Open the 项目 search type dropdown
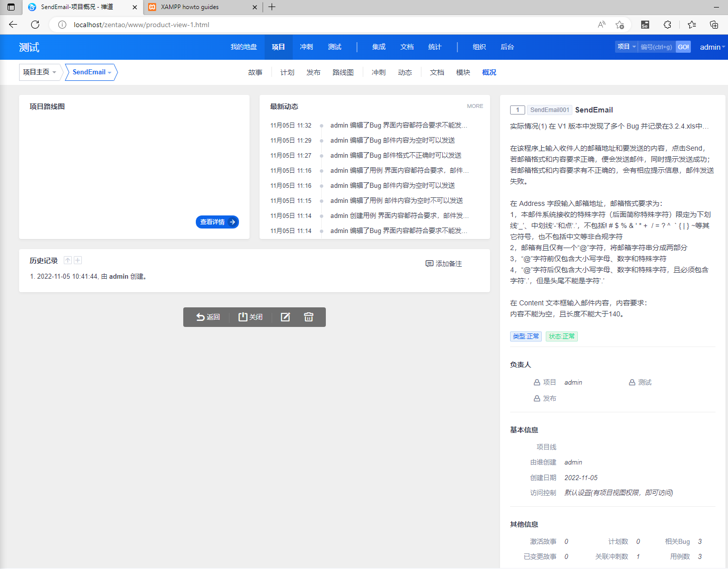 coord(626,47)
